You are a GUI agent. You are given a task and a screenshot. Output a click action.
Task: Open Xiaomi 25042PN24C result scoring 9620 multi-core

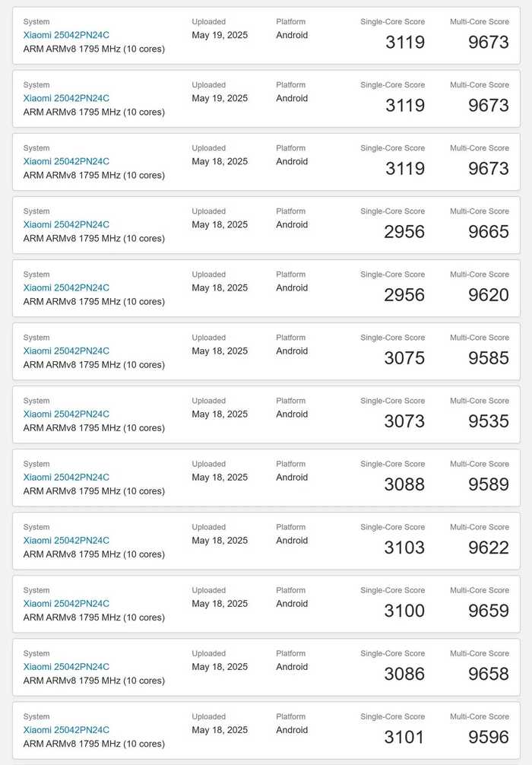click(x=66, y=287)
